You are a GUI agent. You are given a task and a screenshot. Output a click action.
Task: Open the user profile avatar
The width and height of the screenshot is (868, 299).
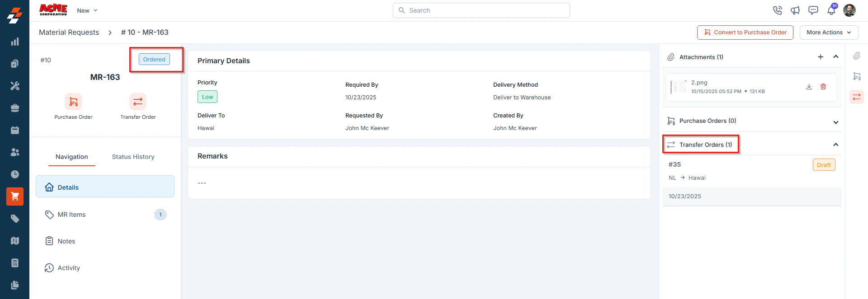coord(849,10)
